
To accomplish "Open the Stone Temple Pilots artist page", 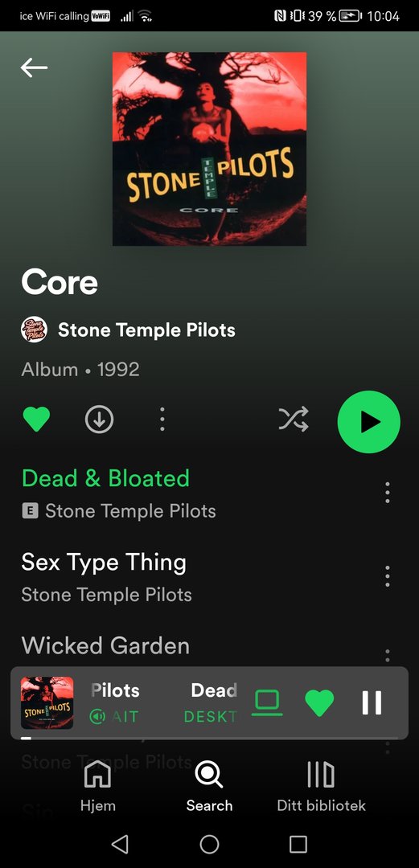I will coord(146,330).
